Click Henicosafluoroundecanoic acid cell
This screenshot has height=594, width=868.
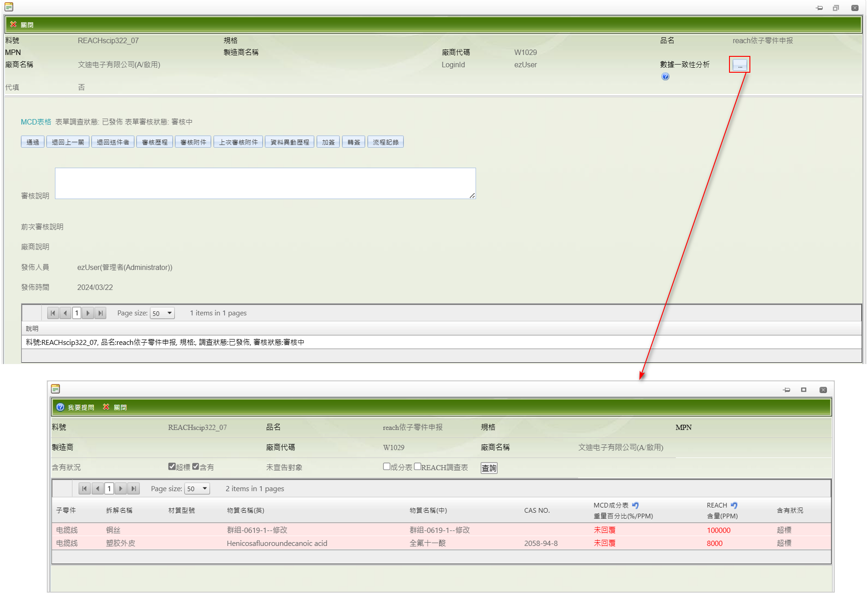[x=277, y=543]
